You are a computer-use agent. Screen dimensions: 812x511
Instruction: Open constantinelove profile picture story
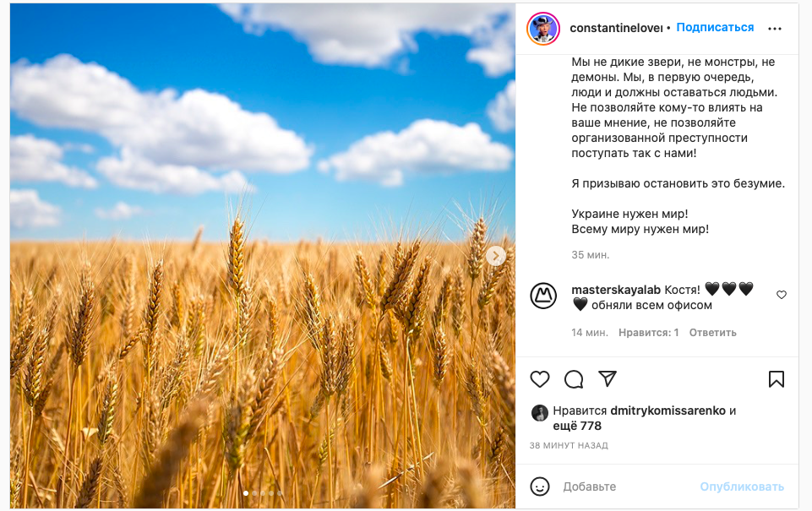(x=543, y=29)
